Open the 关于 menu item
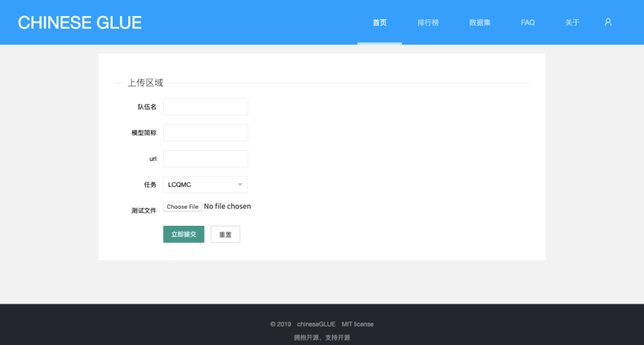The width and height of the screenshot is (644, 345). point(572,23)
